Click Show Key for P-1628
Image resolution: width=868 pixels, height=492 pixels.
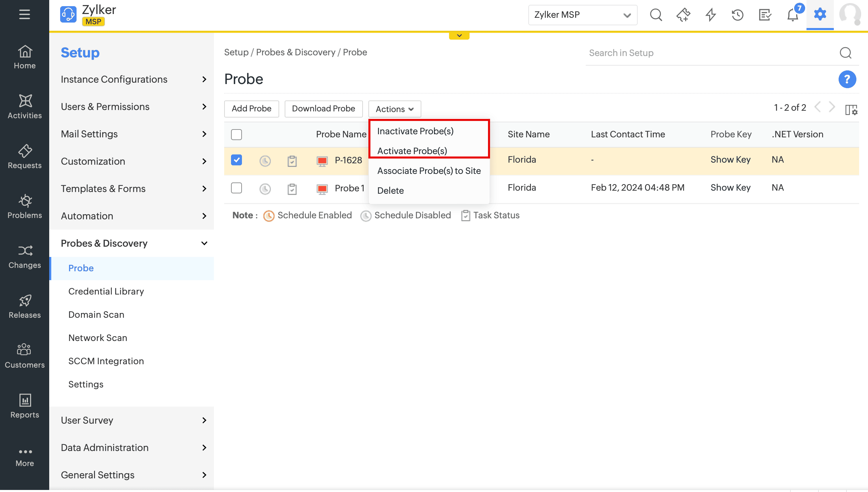730,160
